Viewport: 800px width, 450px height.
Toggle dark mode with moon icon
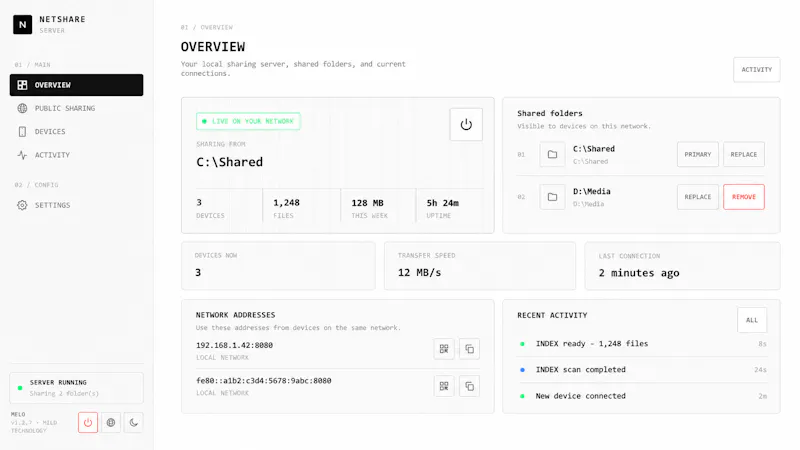[x=134, y=422]
